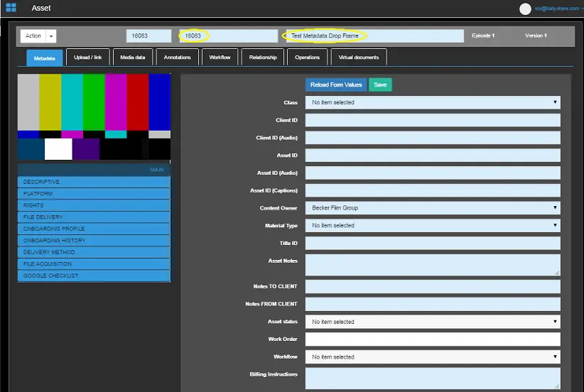Open the Content Owner dropdown
584x392 pixels.
pos(433,208)
